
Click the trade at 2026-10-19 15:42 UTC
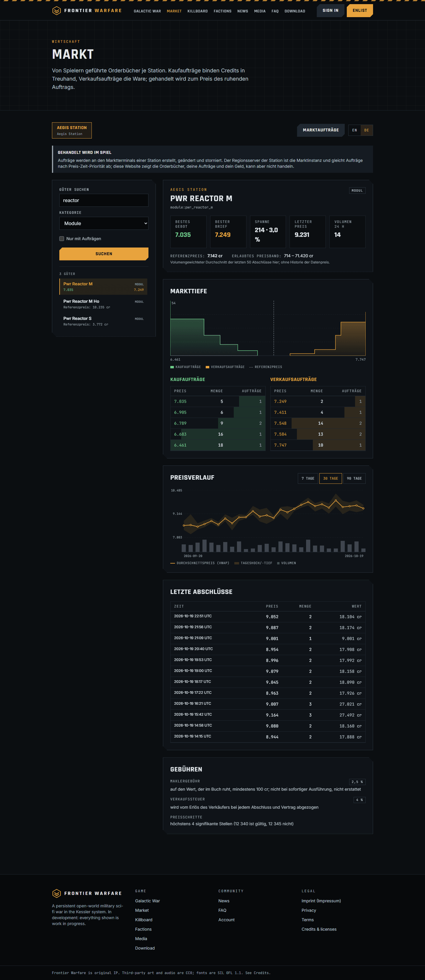tap(268, 715)
